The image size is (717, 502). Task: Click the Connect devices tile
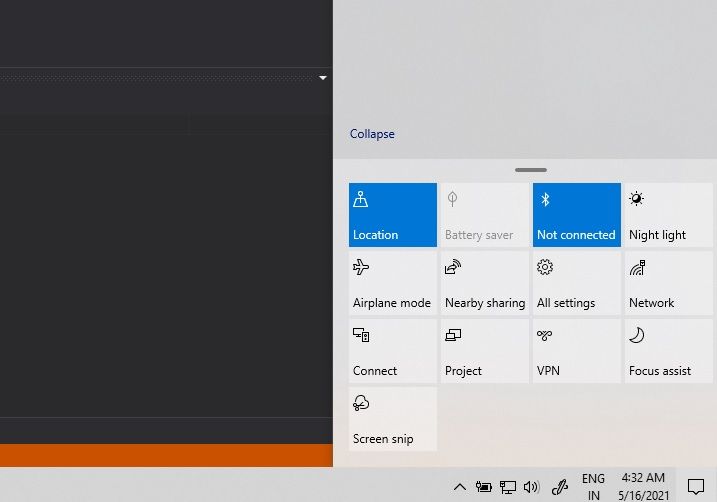pyautogui.click(x=393, y=351)
